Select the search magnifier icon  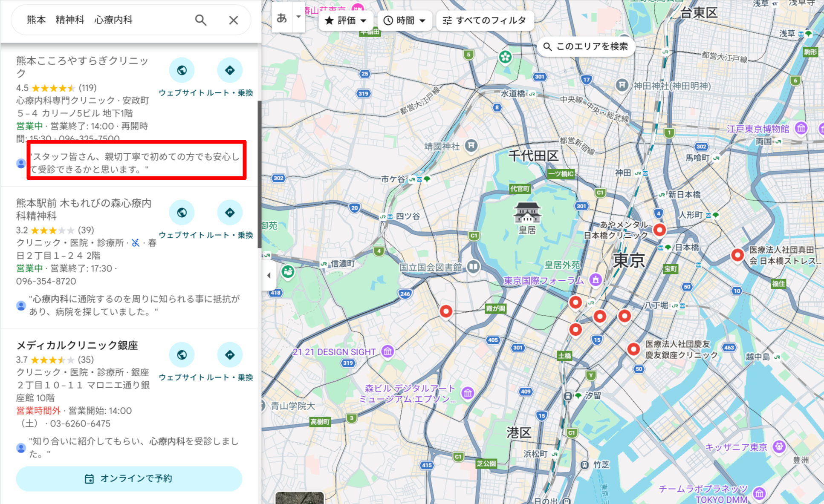(200, 20)
